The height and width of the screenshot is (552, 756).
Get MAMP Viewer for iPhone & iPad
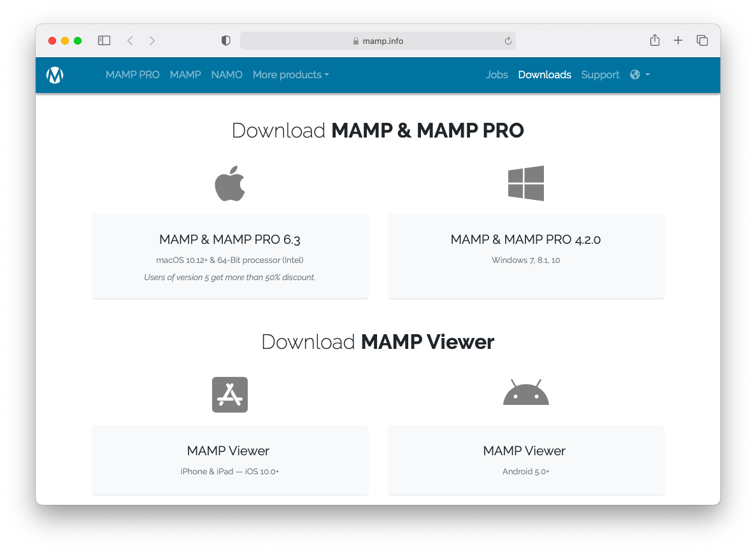(x=230, y=460)
